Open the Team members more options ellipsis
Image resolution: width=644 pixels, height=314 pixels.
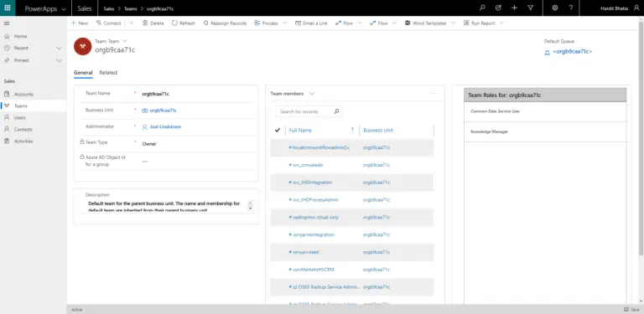[x=433, y=94]
